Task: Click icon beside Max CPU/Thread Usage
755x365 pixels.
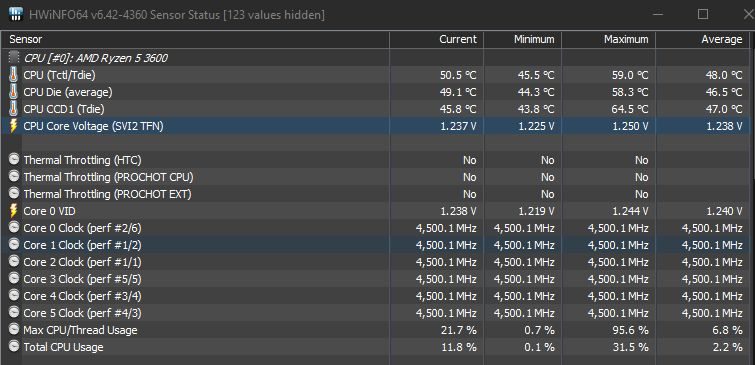Action: tap(14, 330)
